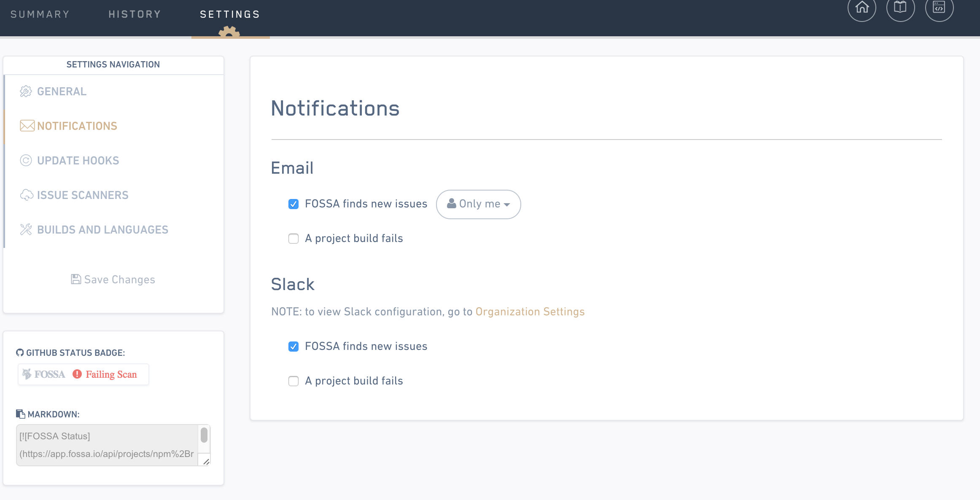The width and height of the screenshot is (980, 500).
Task: Click the General gear icon in sidebar
Action: click(x=26, y=91)
